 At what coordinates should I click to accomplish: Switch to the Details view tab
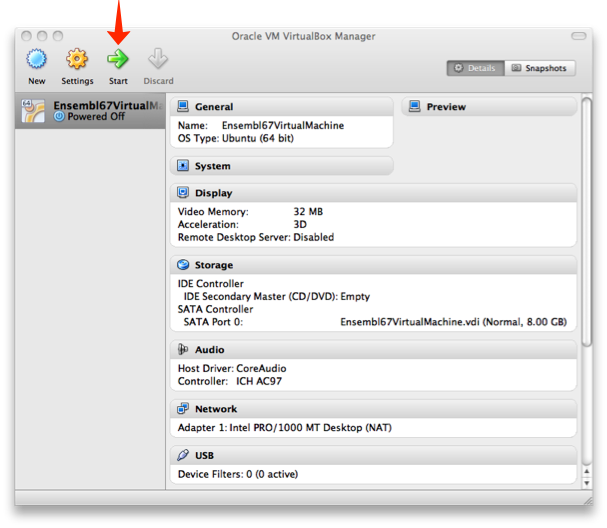pyautogui.click(x=476, y=68)
